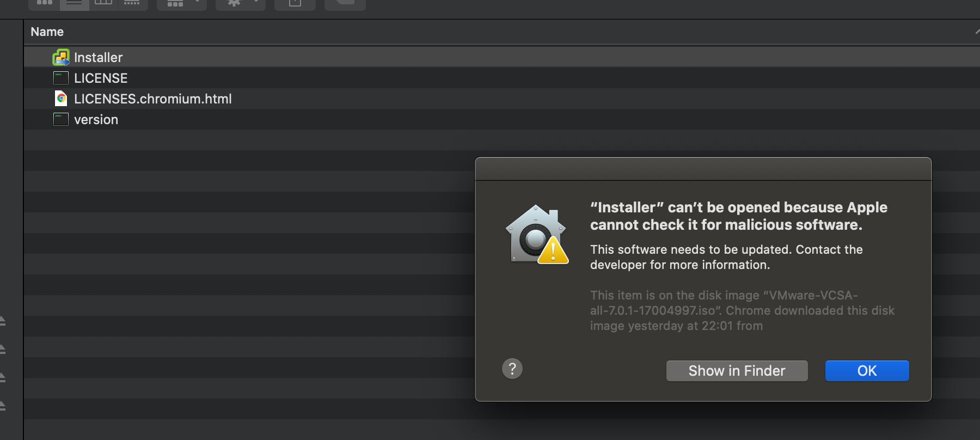Click the Show in Finder button
Screen dimensions: 980x440
click(737, 371)
